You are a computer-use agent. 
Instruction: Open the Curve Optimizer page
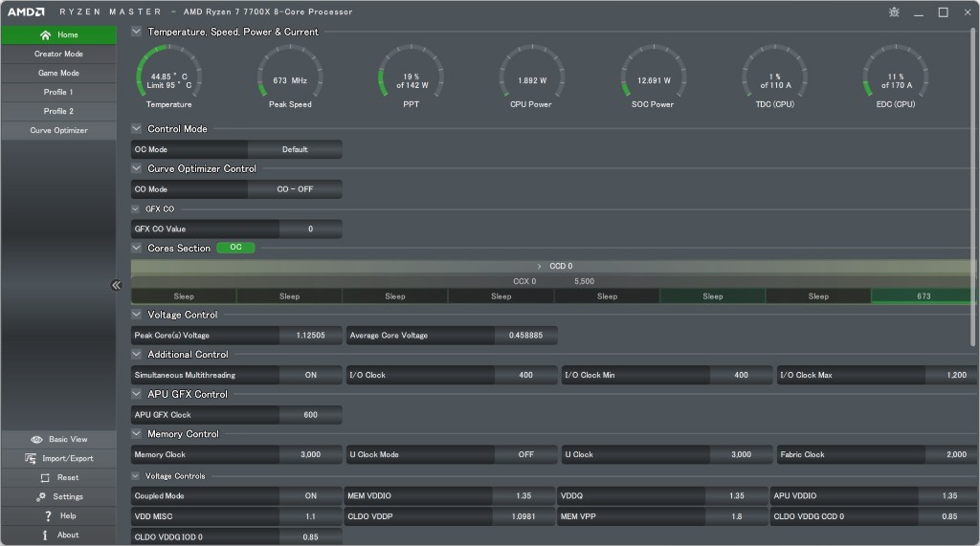tap(58, 131)
